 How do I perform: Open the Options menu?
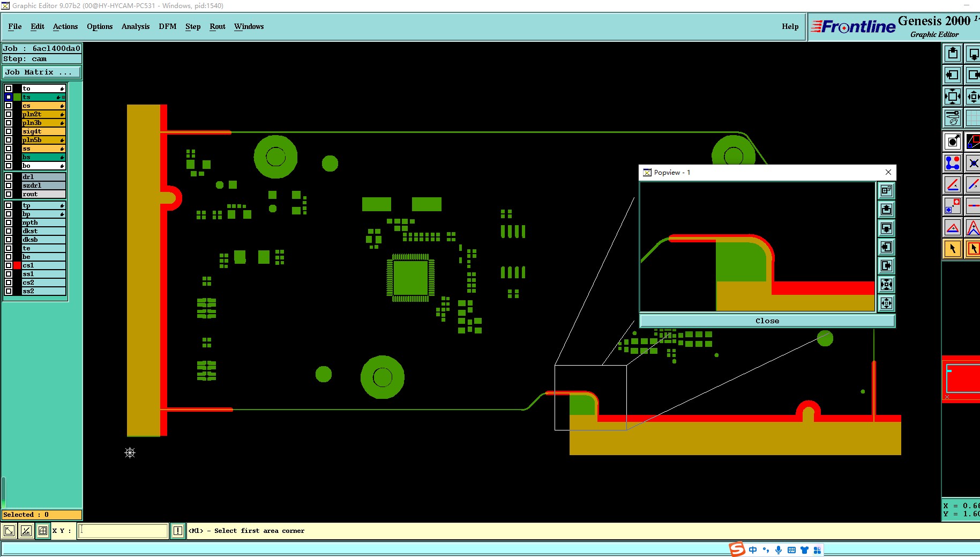(x=100, y=26)
